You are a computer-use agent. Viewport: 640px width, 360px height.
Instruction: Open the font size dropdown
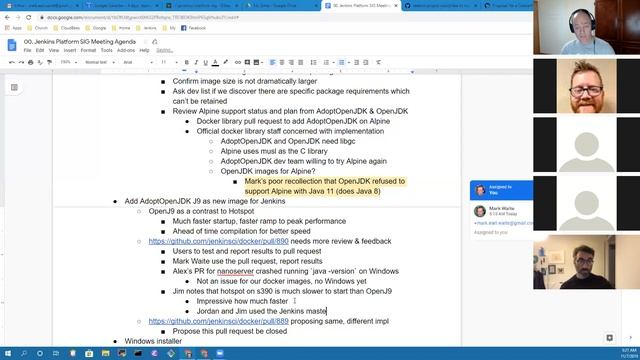(x=169, y=62)
